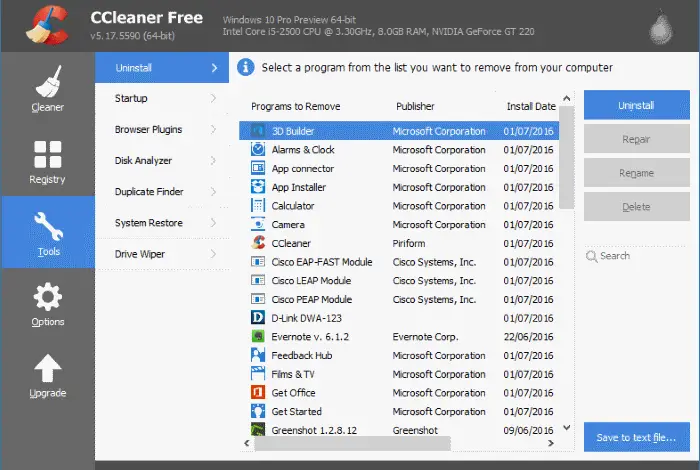Click the 3D Builder program icon

click(258, 131)
